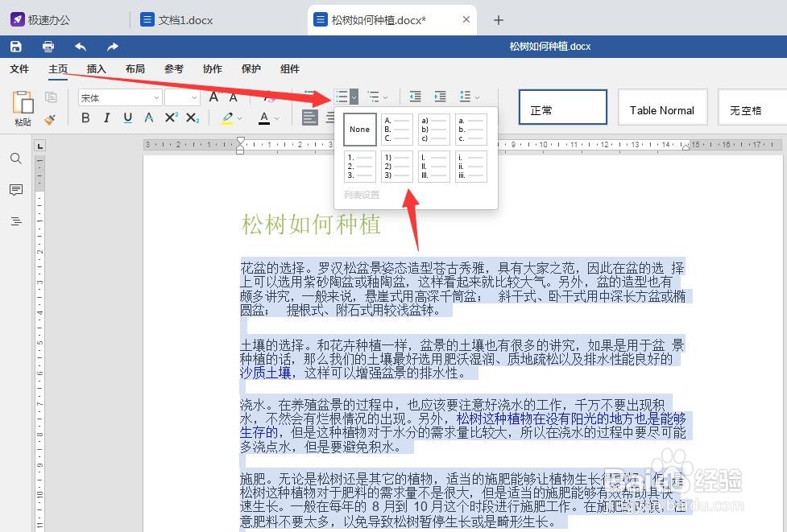Screen dimensions: 787x532
Task: Open navigation headings sidebar icon
Action: [16, 221]
